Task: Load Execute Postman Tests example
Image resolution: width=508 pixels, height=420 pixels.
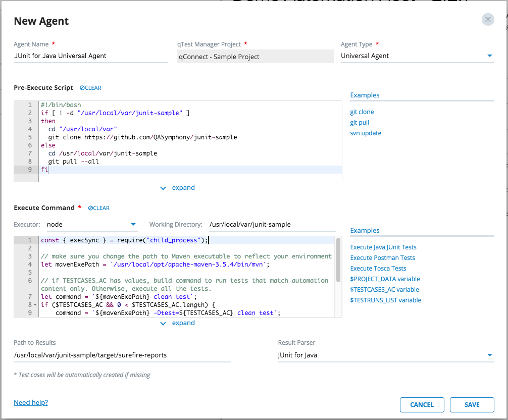Action: click(383, 258)
